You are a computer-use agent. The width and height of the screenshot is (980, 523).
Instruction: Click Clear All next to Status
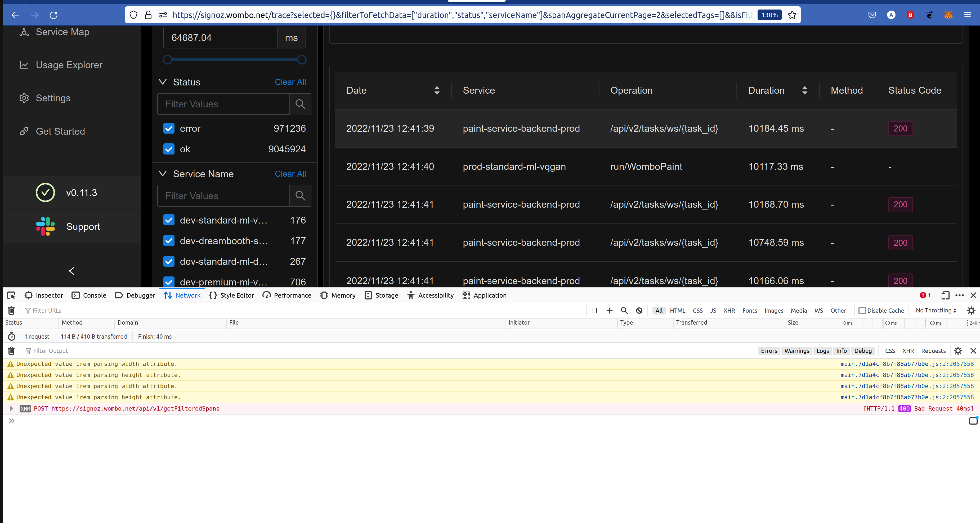(290, 82)
